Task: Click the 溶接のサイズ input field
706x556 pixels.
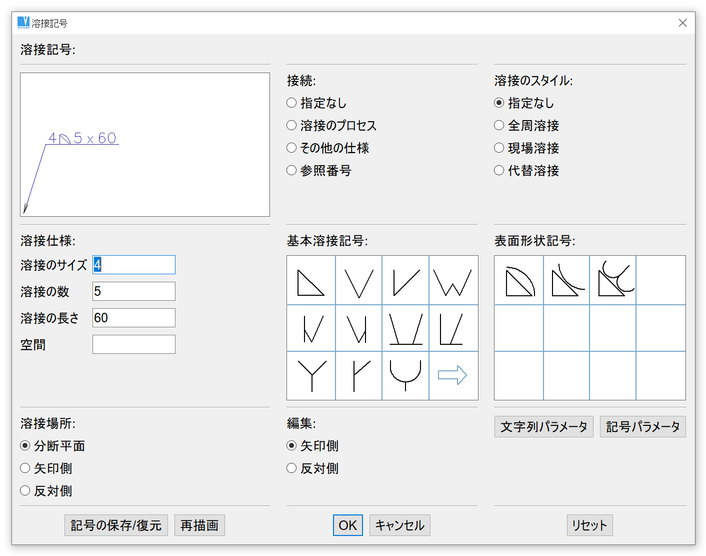Action: [x=134, y=265]
